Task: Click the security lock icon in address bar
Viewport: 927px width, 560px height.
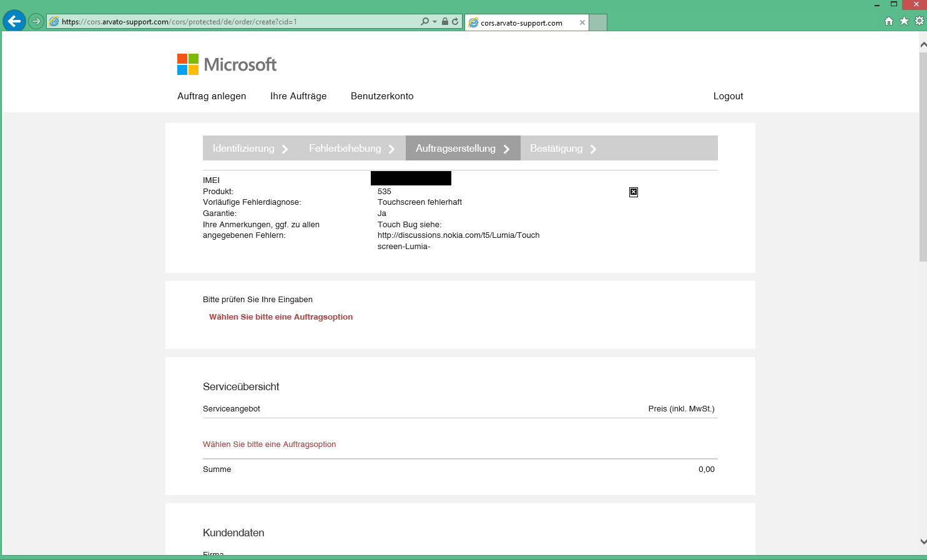Action: point(444,21)
